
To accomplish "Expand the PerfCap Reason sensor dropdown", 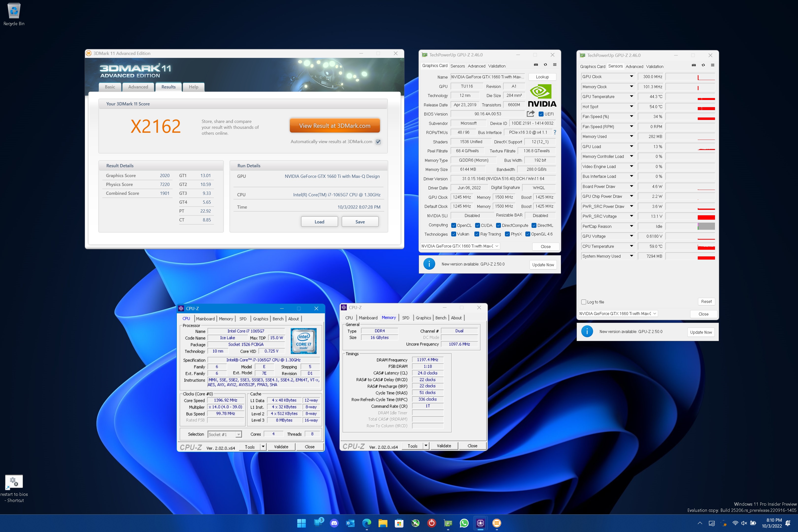I will [x=632, y=226].
